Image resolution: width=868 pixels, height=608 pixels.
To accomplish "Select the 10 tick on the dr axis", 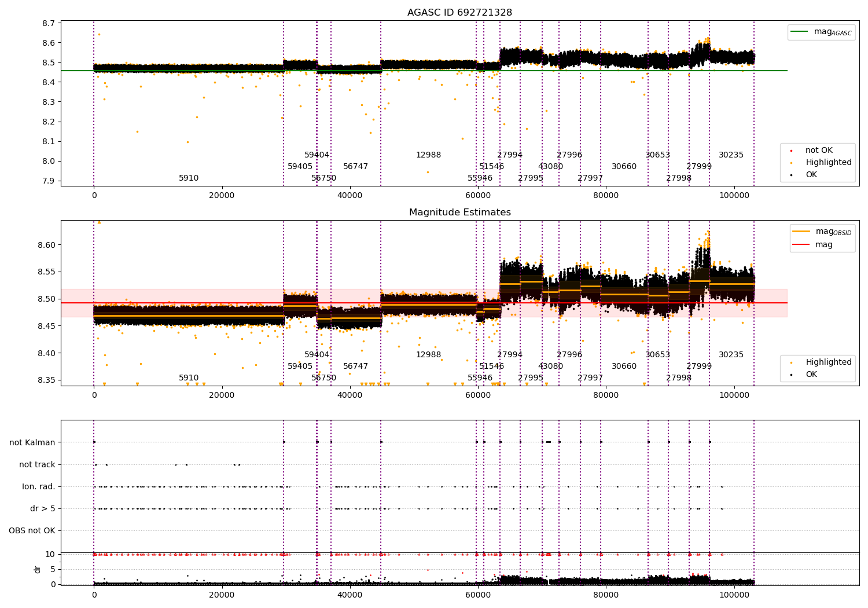I will (x=50, y=554).
